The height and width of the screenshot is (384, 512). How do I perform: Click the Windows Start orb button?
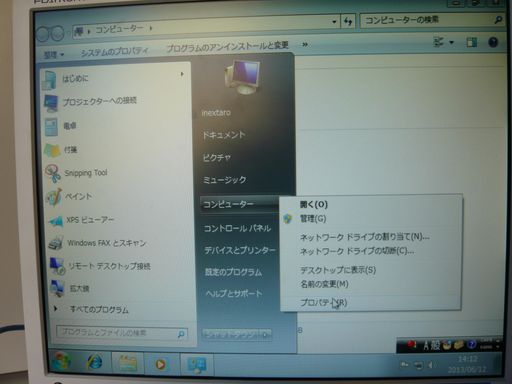point(61,361)
